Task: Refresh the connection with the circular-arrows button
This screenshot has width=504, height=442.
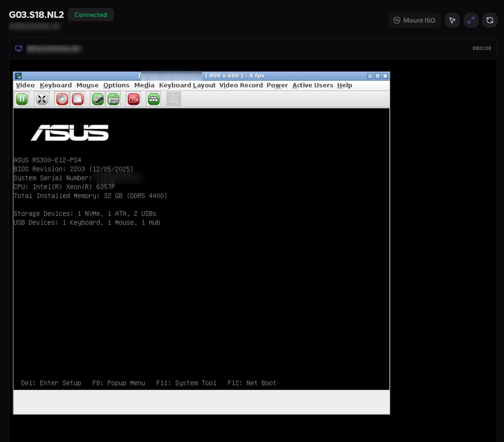Action: [x=490, y=20]
